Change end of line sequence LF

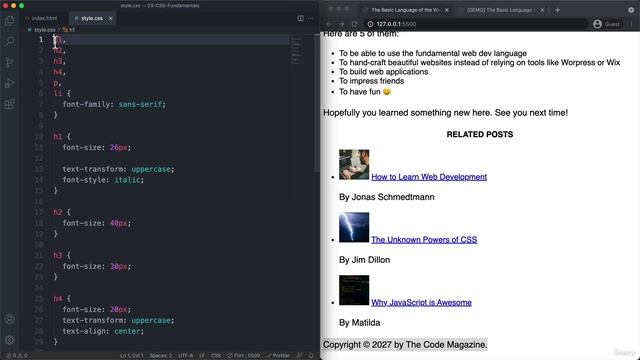coord(202,356)
